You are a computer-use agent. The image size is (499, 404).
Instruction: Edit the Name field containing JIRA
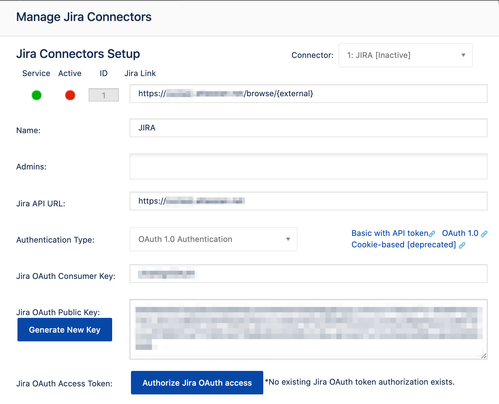click(308, 128)
